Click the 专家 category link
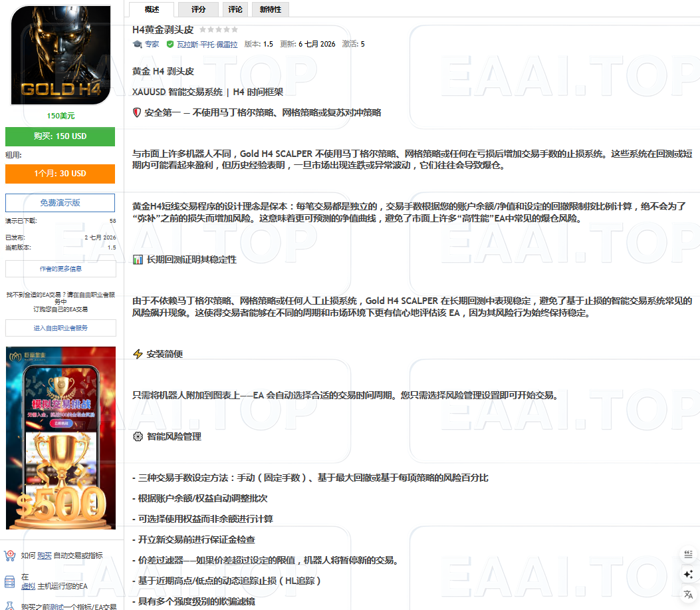 [152, 45]
